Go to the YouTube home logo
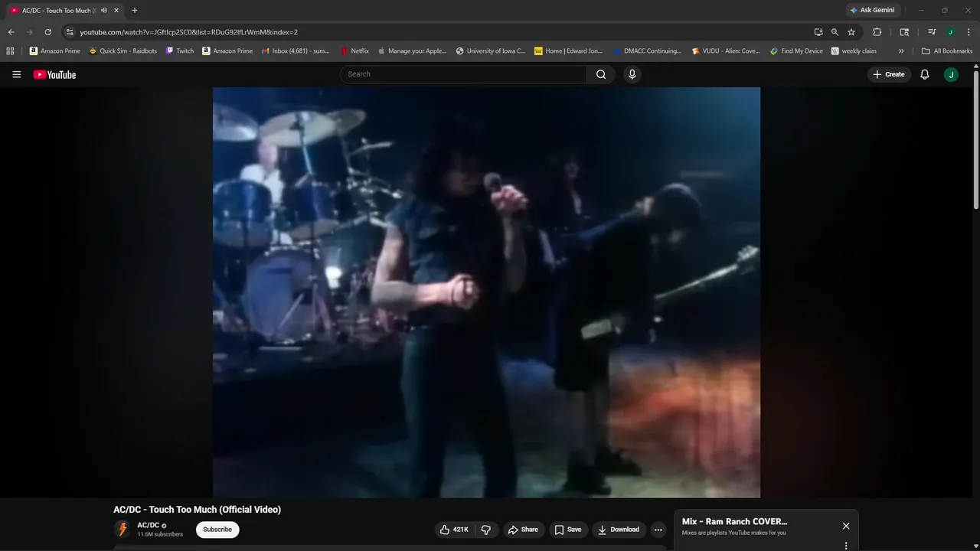 54,74
